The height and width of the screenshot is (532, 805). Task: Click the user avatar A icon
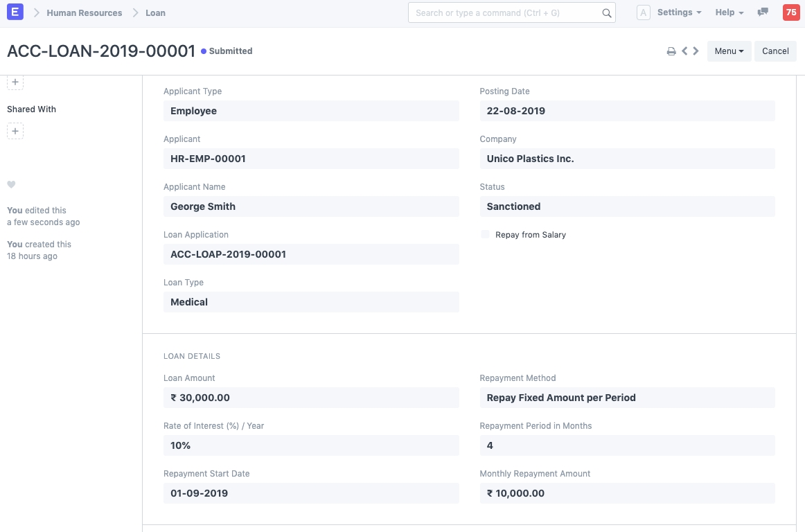tap(643, 12)
